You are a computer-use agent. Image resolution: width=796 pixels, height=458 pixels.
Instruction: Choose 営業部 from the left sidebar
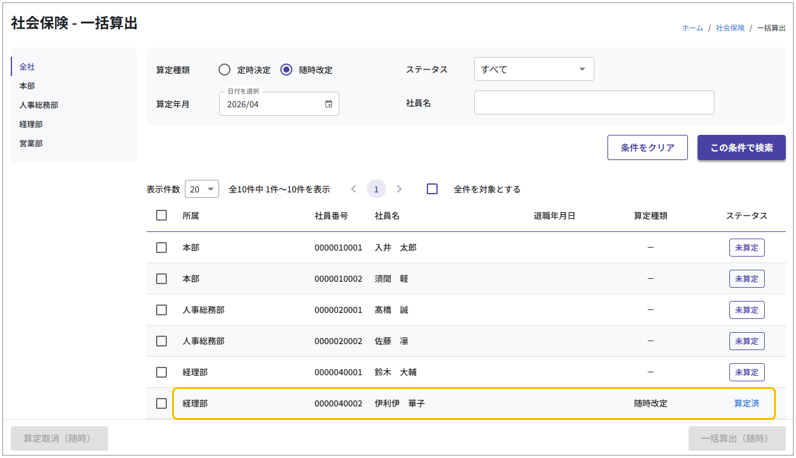31,144
